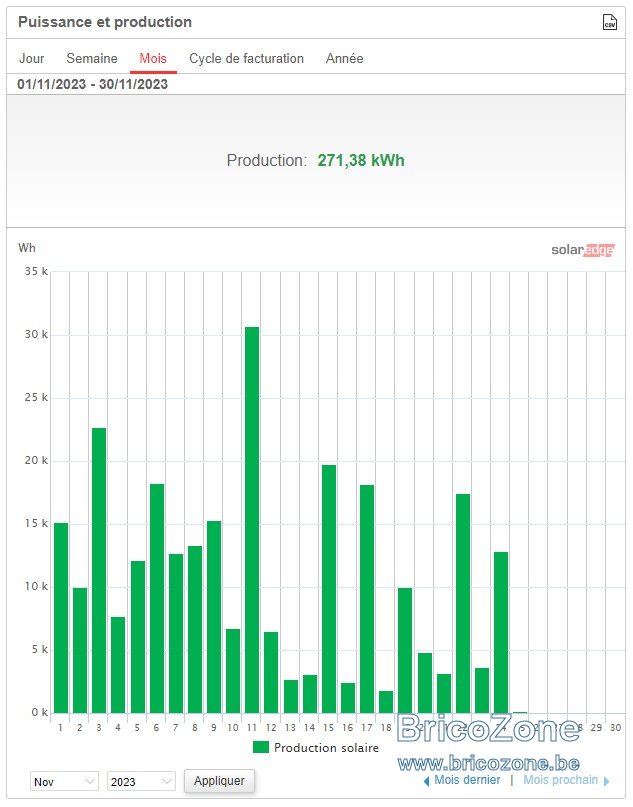Image resolution: width=633 pixels, height=807 pixels.
Task: Select the bar for day 1
Action: coord(61,618)
